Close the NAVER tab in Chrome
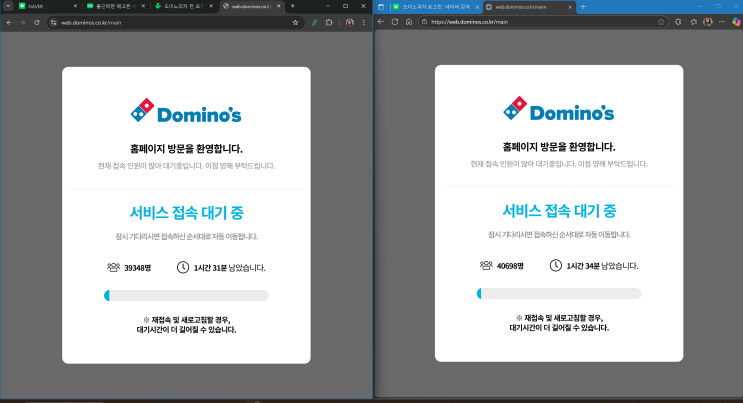The width and height of the screenshot is (743, 403). coord(75,6)
